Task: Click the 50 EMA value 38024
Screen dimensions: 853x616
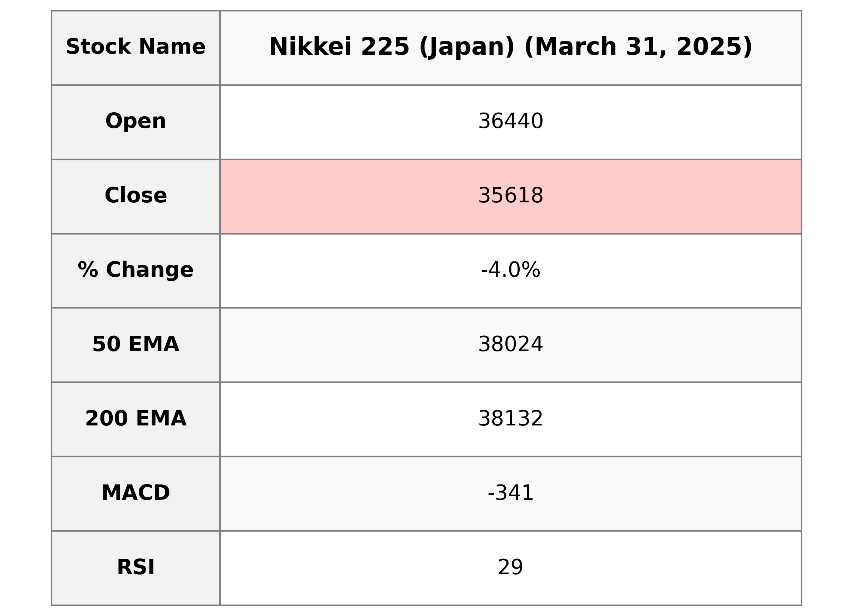Action: pos(510,344)
